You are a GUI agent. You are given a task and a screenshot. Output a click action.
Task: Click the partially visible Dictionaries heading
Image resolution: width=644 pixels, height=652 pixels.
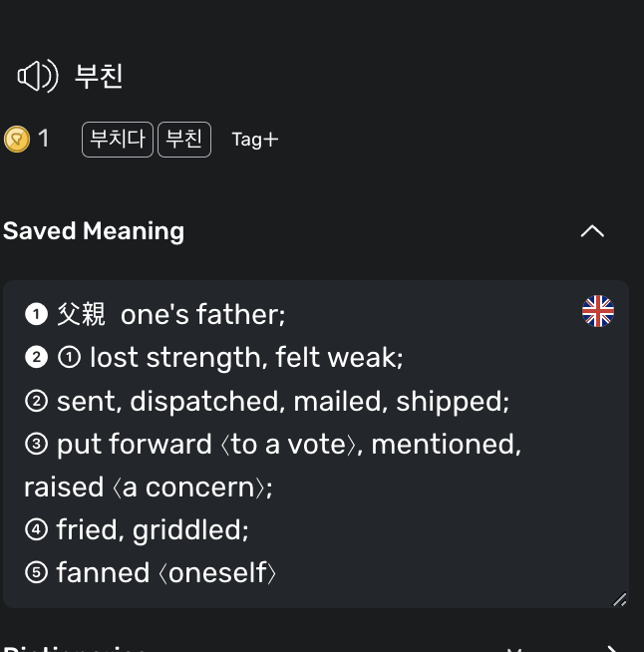coord(74,648)
